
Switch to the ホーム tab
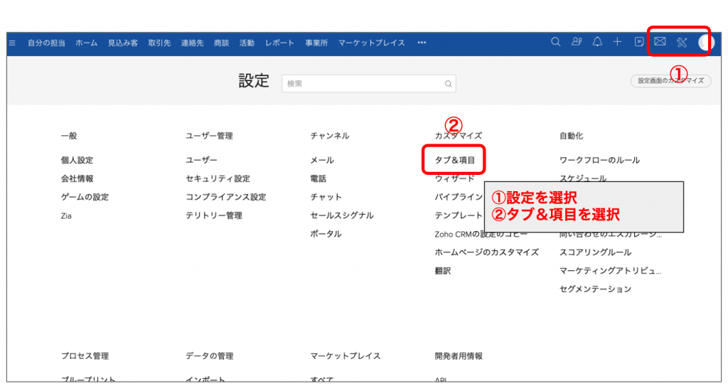(x=86, y=43)
